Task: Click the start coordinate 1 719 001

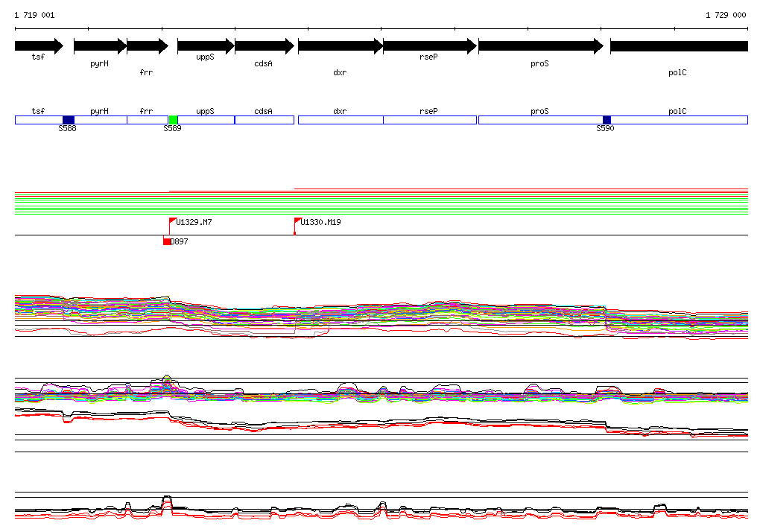Action: 34,15
